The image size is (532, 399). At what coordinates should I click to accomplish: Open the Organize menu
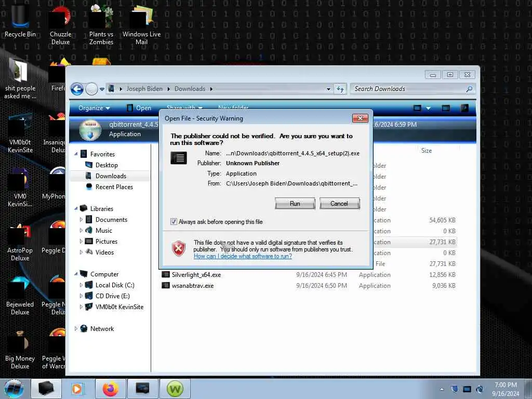pyautogui.click(x=94, y=108)
